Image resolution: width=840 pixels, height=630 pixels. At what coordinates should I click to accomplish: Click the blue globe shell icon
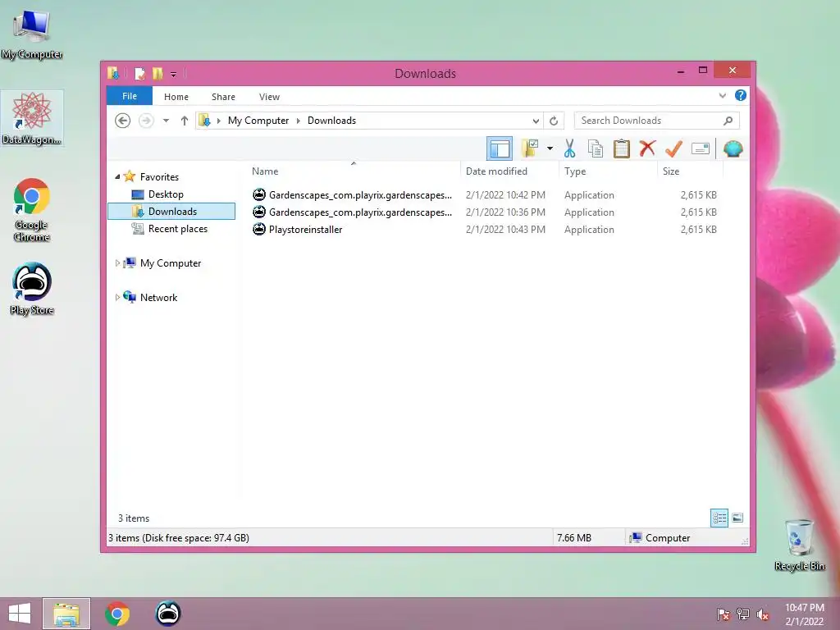click(x=733, y=148)
